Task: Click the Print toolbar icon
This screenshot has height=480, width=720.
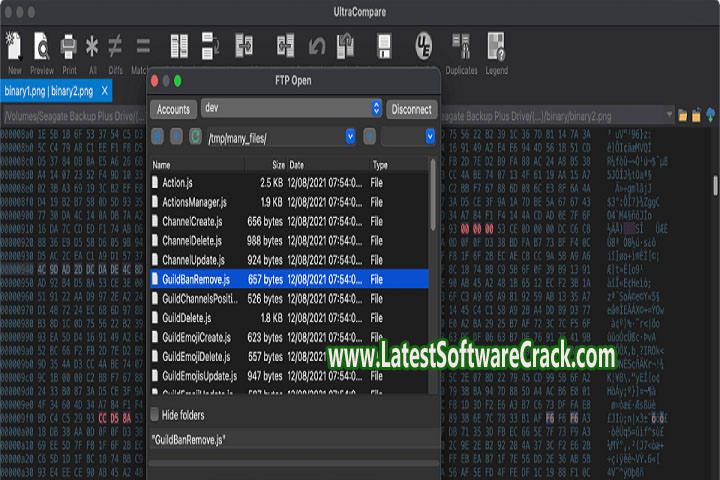Action: point(69,47)
